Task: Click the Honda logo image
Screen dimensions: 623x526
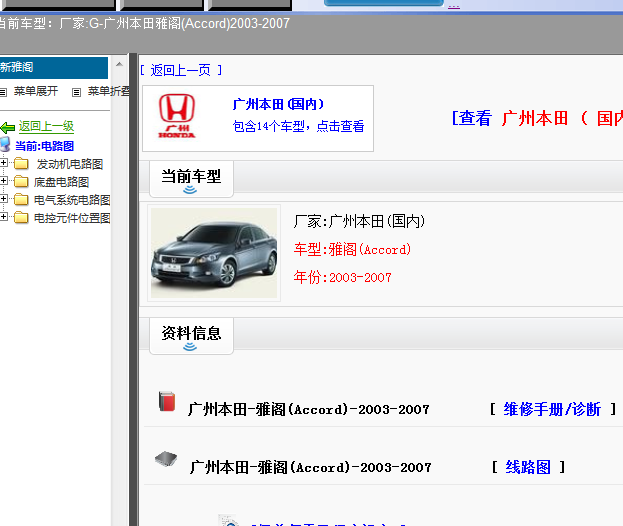Action: (x=177, y=116)
